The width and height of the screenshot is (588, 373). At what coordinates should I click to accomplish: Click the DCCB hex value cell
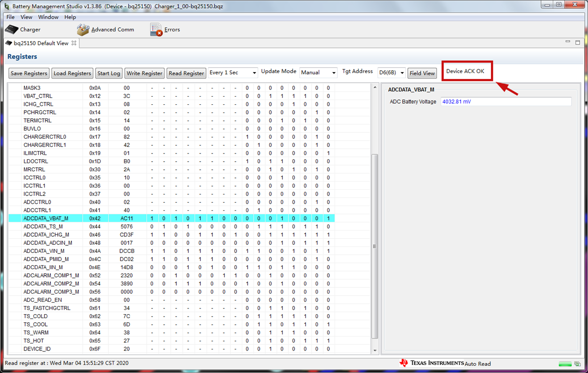[127, 251]
